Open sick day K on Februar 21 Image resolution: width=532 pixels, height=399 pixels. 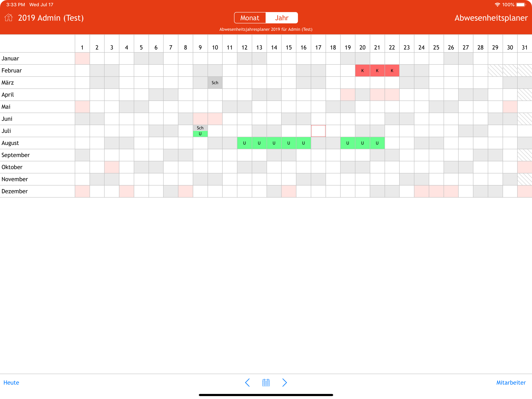coord(377,71)
